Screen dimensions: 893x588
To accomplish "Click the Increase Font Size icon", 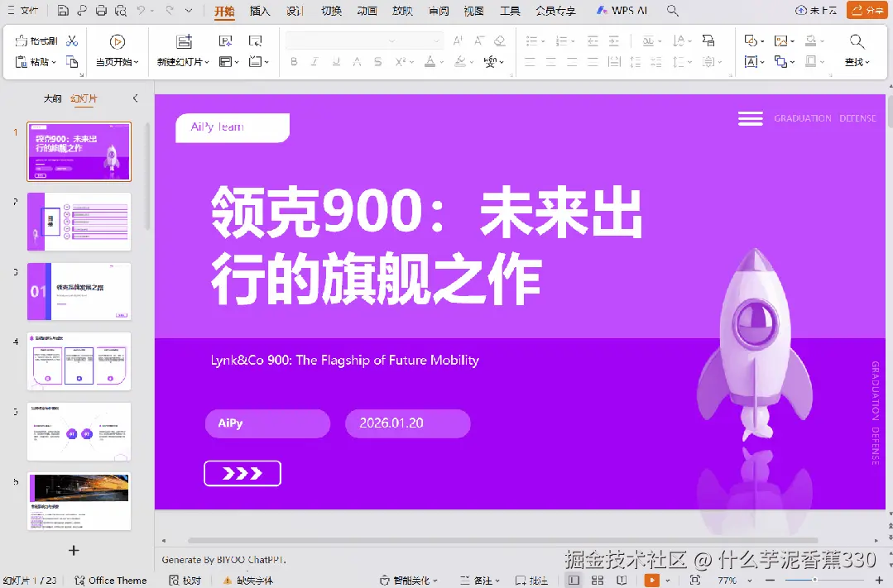I will (458, 41).
